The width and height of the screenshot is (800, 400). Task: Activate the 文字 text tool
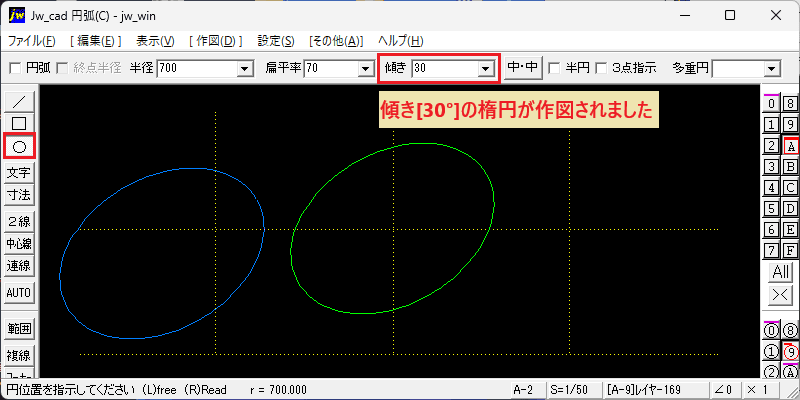click(x=19, y=173)
